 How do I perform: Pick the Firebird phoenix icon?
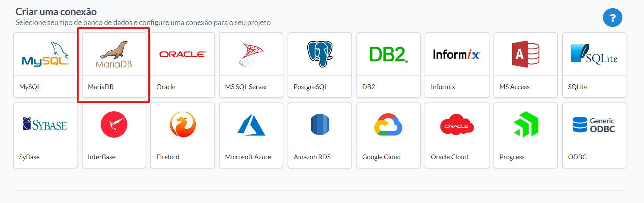[x=182, y=125]
